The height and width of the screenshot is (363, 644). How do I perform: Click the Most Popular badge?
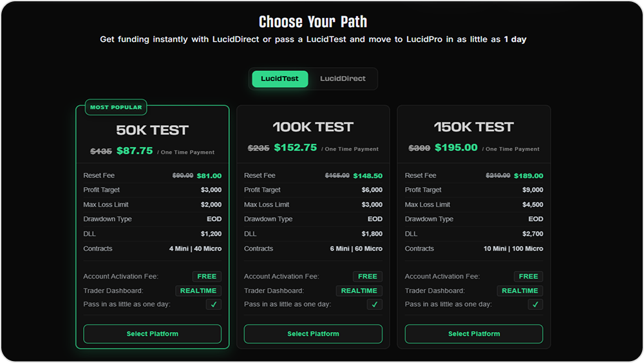pos(116,107)
